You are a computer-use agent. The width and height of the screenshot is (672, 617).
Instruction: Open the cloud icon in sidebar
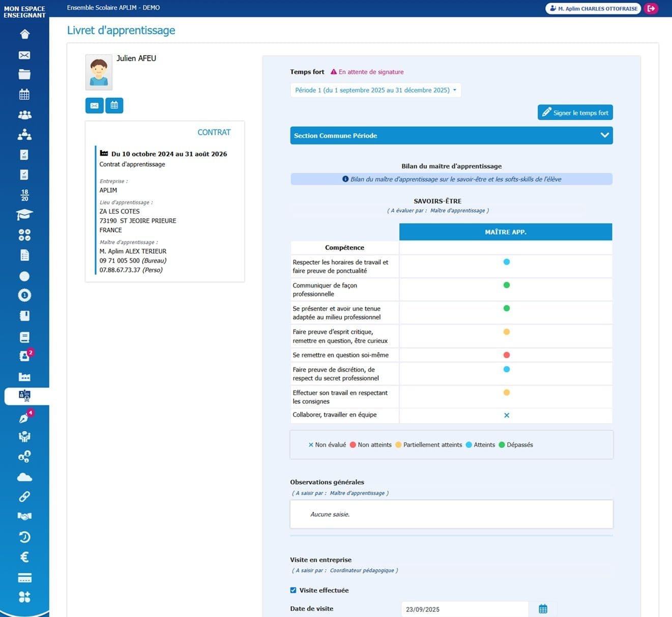pyautogui.click(x=24, y=477)
